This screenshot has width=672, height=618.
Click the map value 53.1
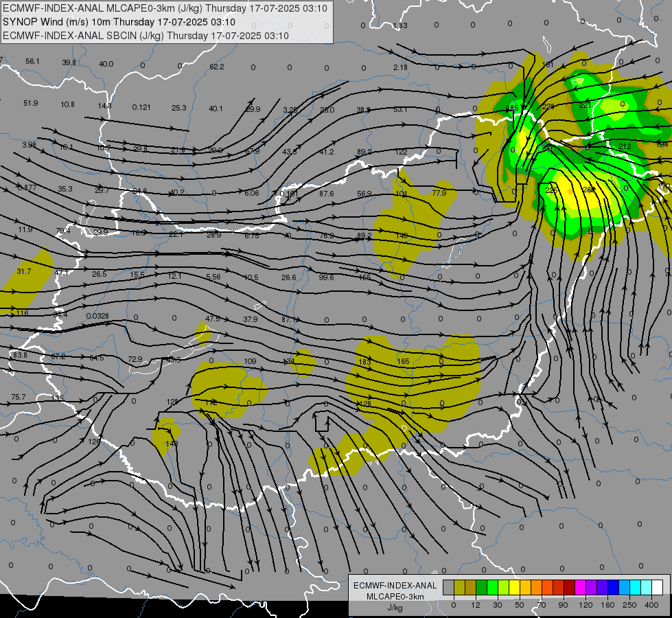(x=400, y=109)
